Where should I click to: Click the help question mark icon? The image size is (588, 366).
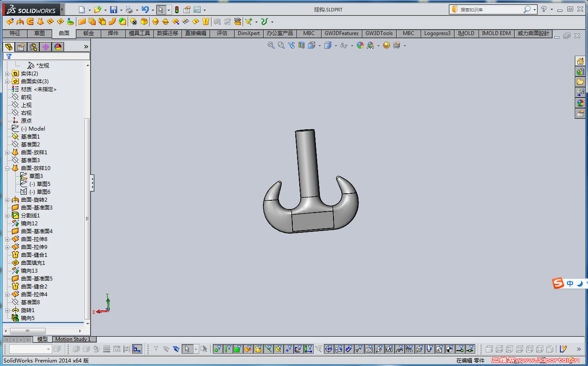[544, 9]
